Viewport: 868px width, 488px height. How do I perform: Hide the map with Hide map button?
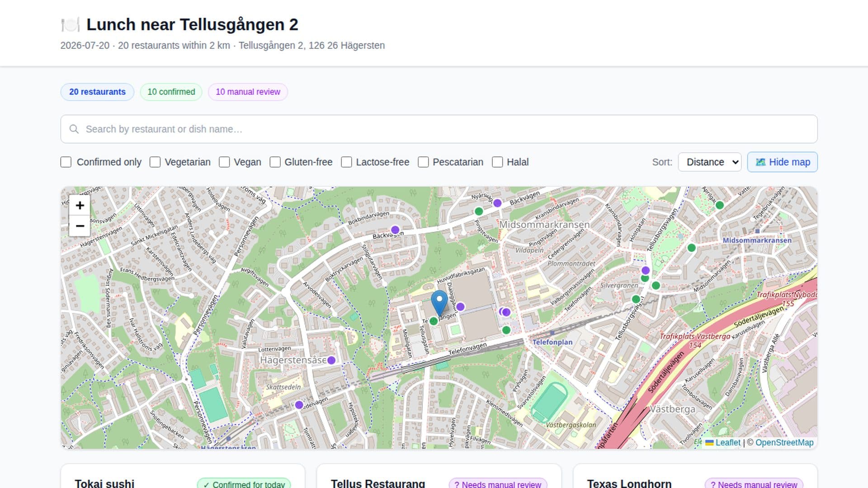(783, 162)
